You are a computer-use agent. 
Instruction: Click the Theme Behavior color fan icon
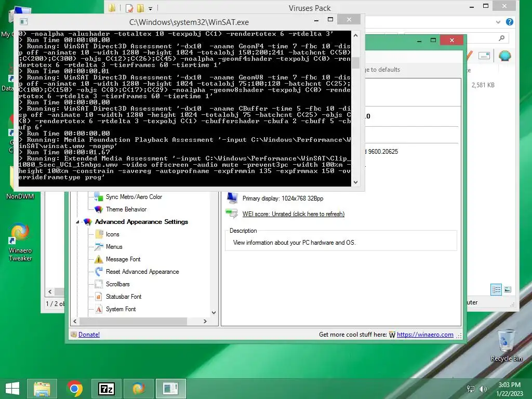(x=99, y=209)
